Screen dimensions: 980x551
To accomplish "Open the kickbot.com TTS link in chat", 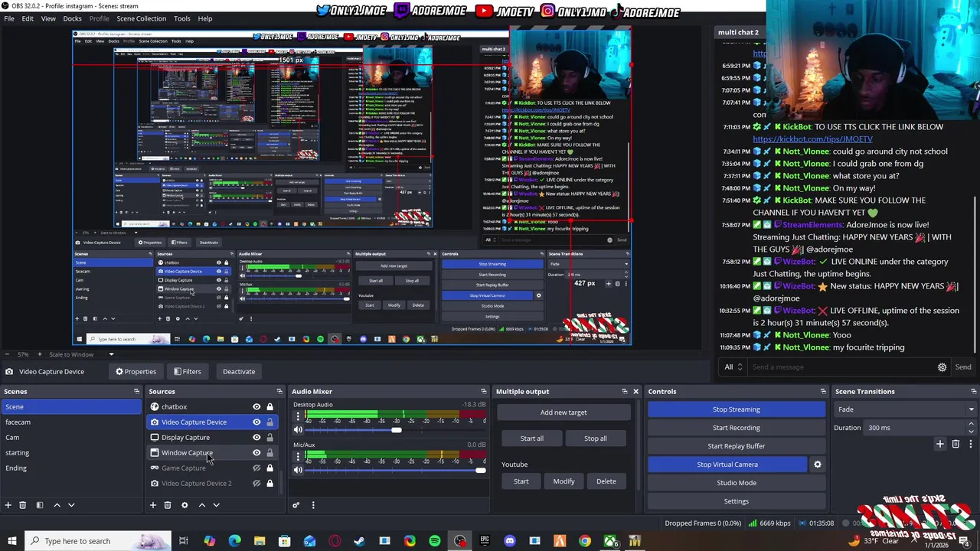I will (812, 139).
